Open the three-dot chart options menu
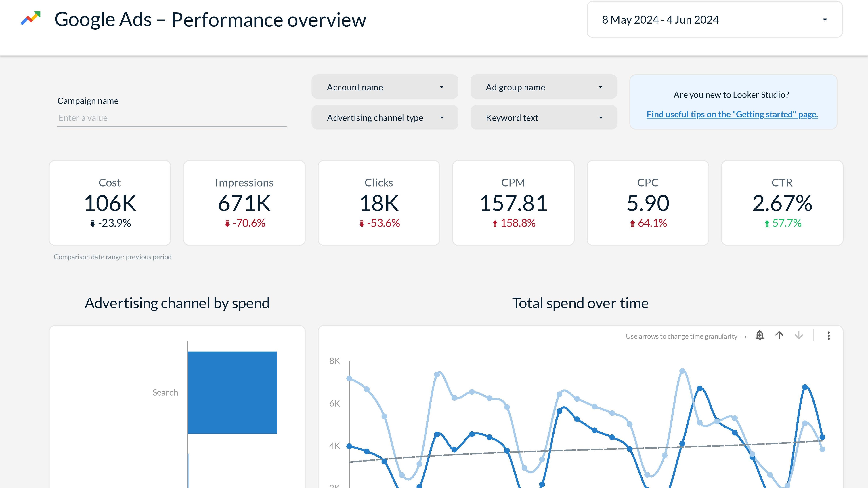 (829, 336)
